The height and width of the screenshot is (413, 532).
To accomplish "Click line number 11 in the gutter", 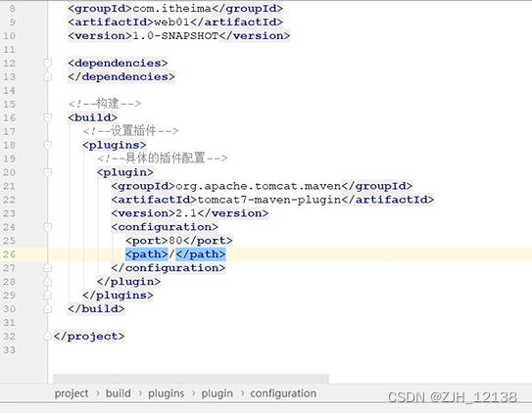I will click(x=10, y=50).
